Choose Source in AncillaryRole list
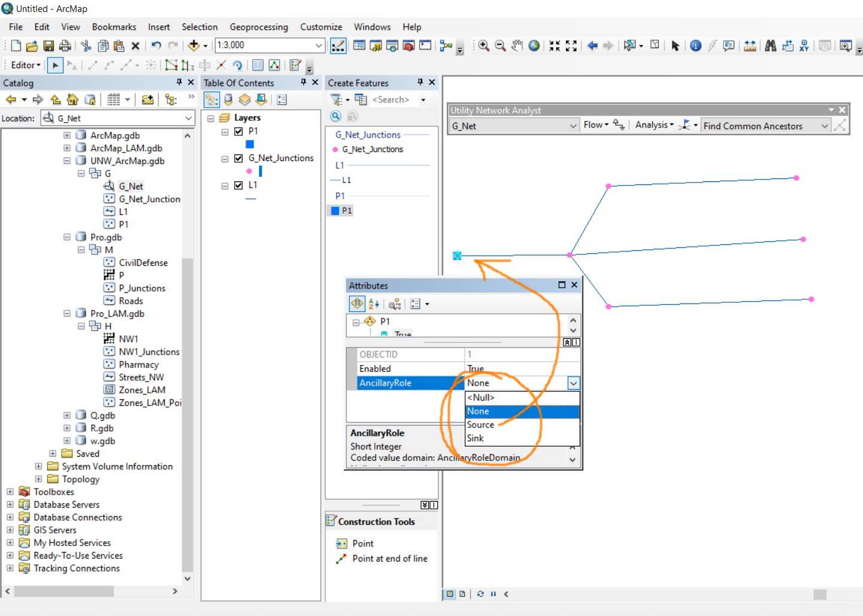Viewport: 863px width, 616px height. point(480,424)
